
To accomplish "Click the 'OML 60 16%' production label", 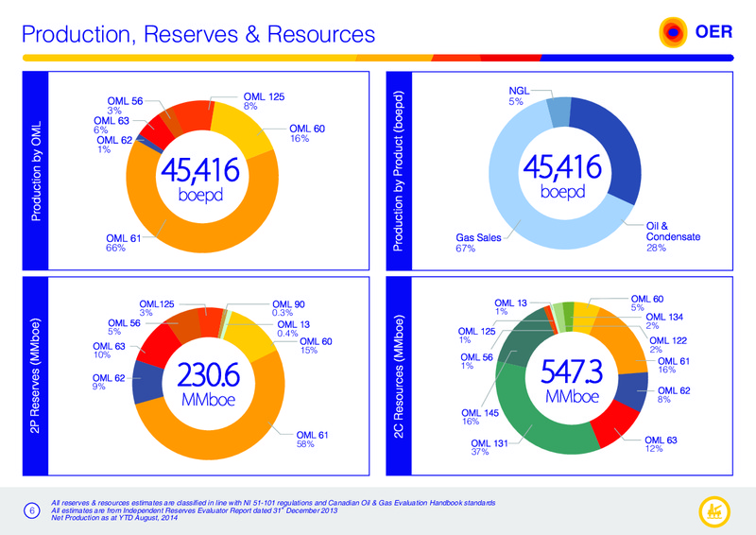I will pyautogui.click(x=307, y=133).
